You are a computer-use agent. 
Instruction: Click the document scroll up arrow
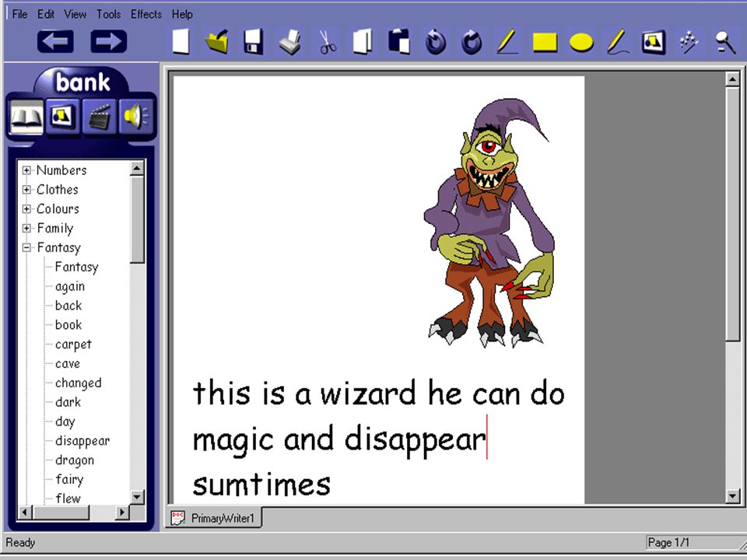(732, 79)
